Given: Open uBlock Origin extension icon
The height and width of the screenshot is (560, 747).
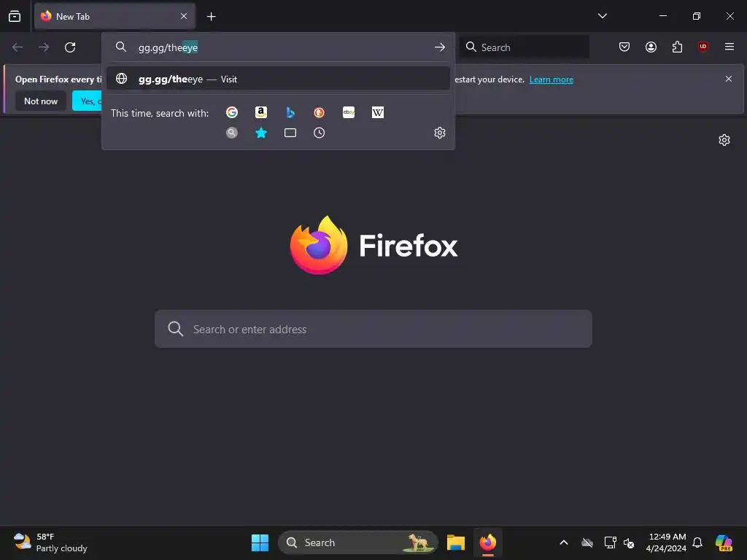Looking at the screenshot, I should 703,47.
